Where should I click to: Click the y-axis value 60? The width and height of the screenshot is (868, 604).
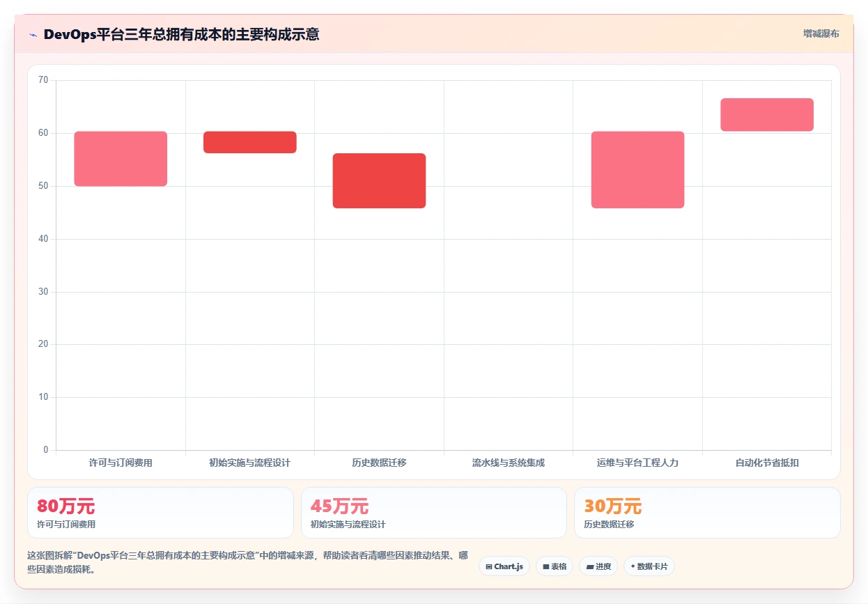[43, 133]
